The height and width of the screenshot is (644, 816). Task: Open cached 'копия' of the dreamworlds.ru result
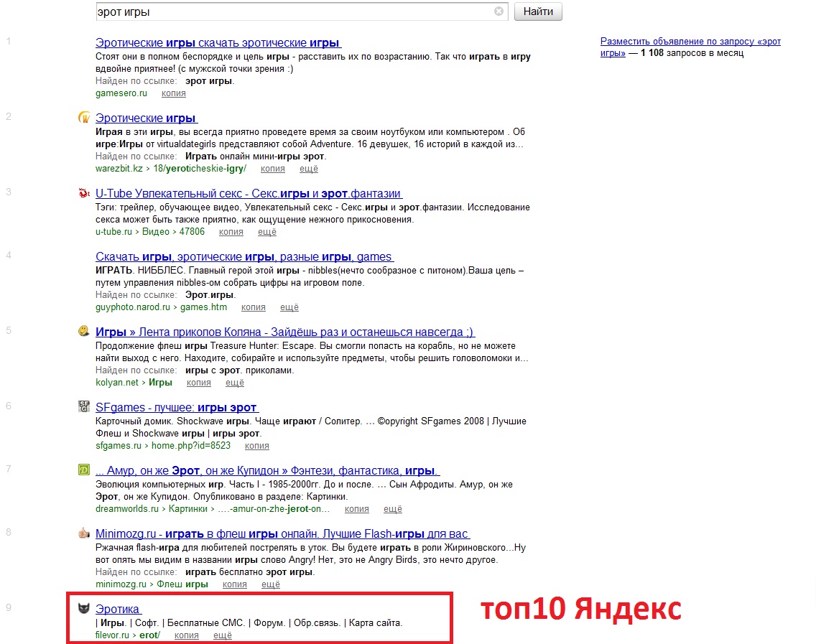[356, 509]
